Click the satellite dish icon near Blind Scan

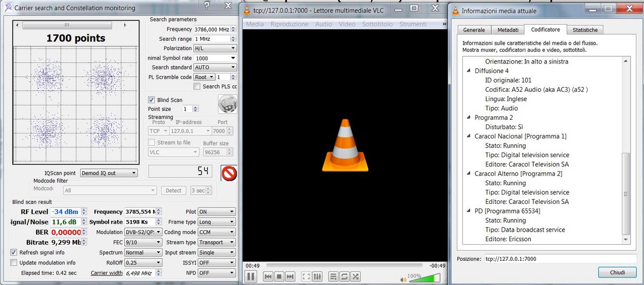(227, 104)
